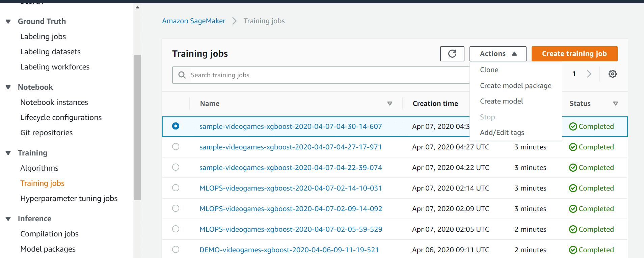
Task: Open Algorithms in sidebar
Action: (x=39, y=168)
